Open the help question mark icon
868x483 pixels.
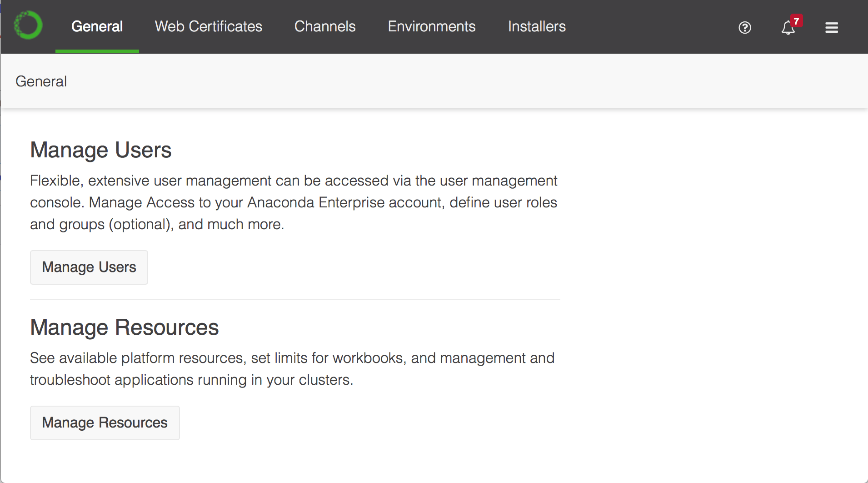(x=745, y=28)
